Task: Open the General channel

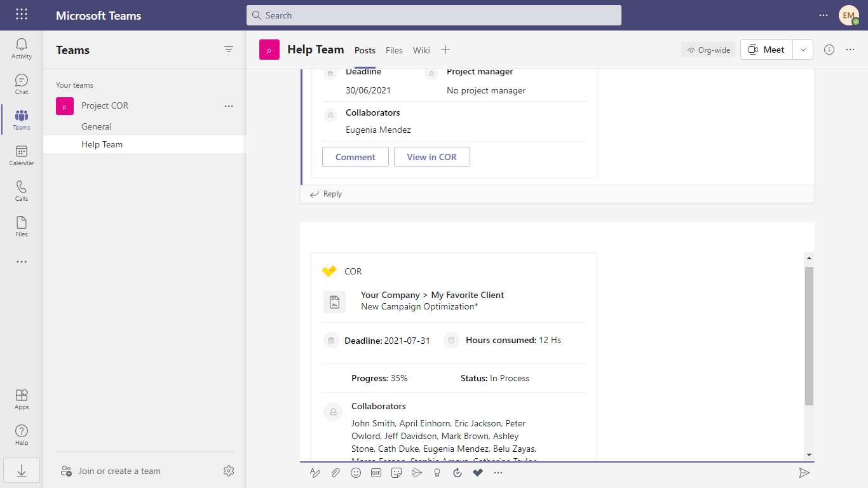Action: tap(97, 126)
